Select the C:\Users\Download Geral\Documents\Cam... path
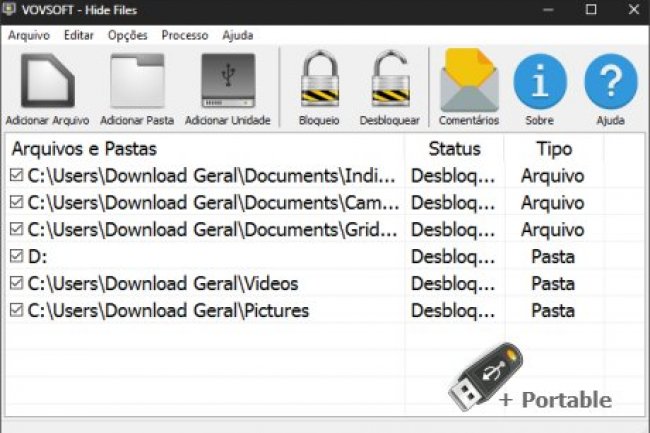The width and height of the screenshot is (650, 433). point(213,203)
